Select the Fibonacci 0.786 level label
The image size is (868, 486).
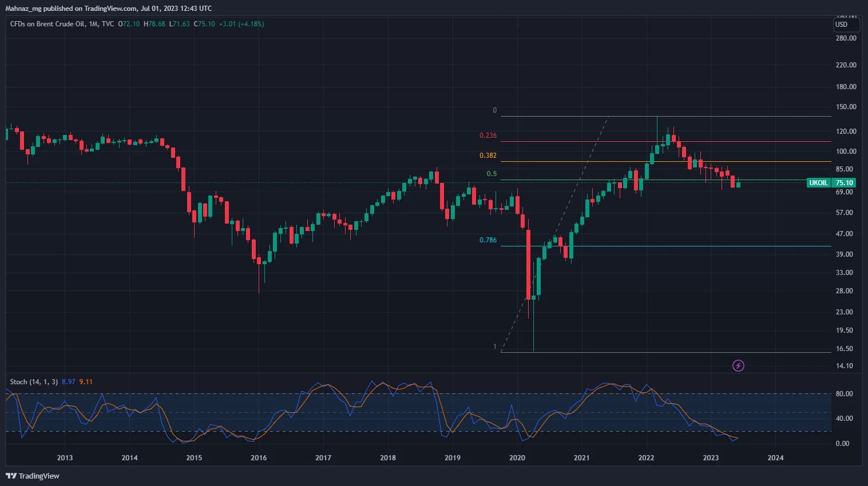pos(488,240)
